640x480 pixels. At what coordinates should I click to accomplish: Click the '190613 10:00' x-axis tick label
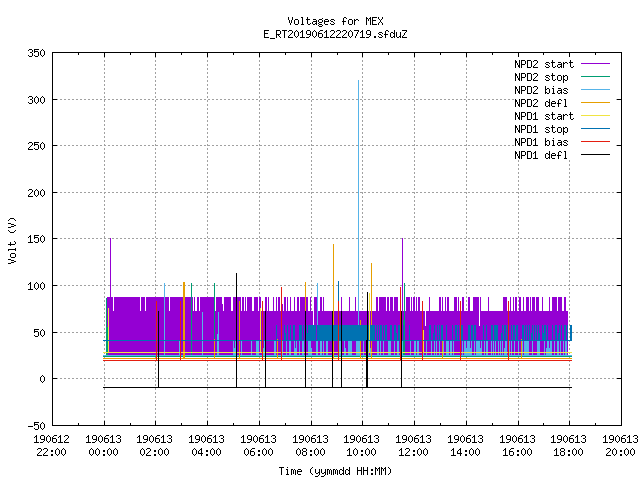tap(362, 446)
